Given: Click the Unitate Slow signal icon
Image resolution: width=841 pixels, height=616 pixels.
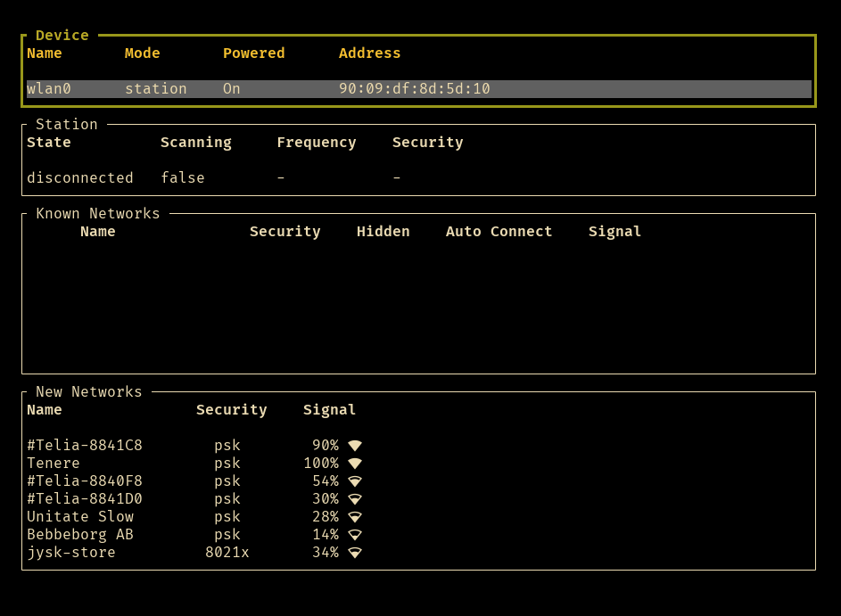Looking at the screenshot, I should [354, 516].
